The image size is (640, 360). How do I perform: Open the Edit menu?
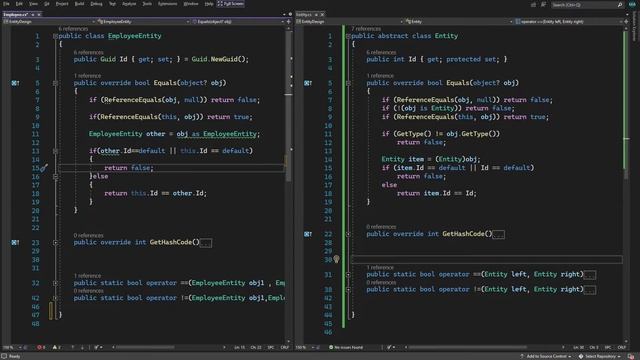click(x=19, y=4)
